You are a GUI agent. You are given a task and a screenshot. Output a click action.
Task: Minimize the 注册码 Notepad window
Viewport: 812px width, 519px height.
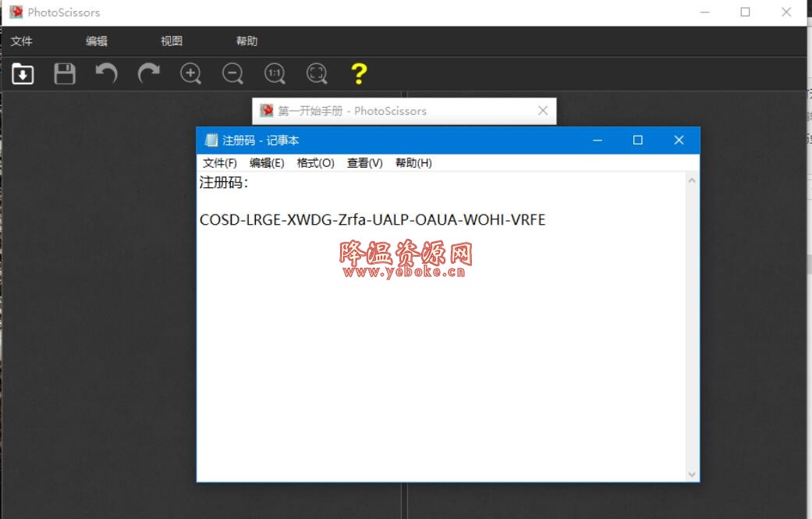click(x=597, y=140)
